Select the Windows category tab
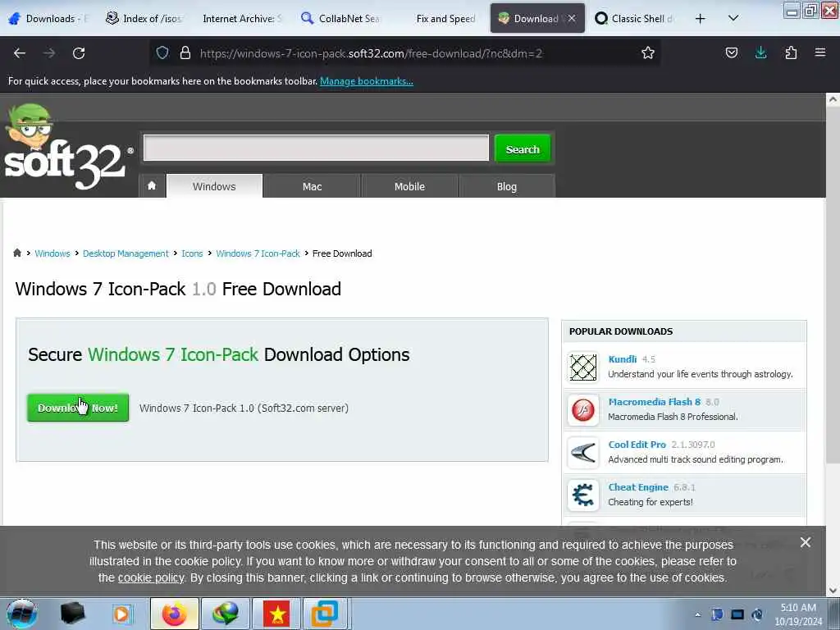This screenshot has height=630, width=840. pos(214,186)
